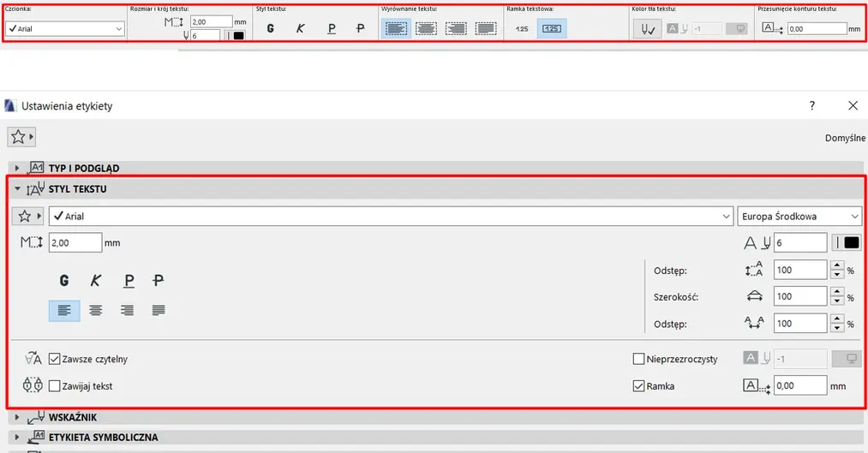The image size is (868, 453).
Task: Click pen number 6 field in dialog
Action: coord(800,242)
